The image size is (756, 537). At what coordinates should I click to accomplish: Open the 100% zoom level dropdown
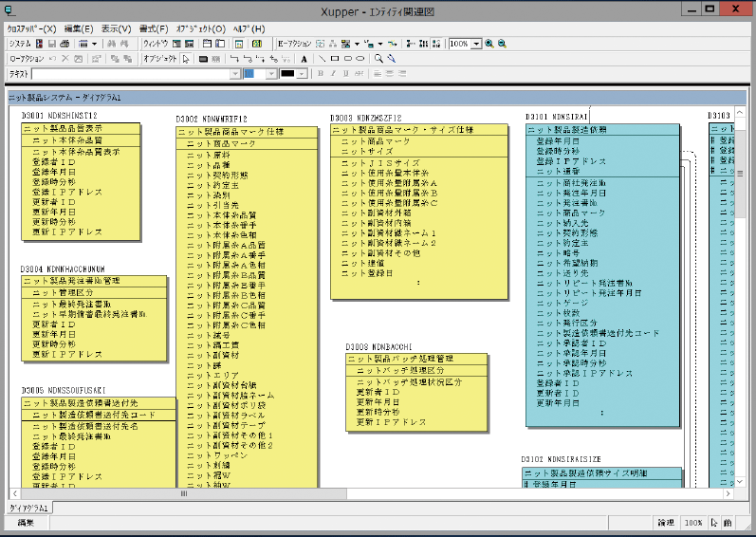[x=476, y=44]
